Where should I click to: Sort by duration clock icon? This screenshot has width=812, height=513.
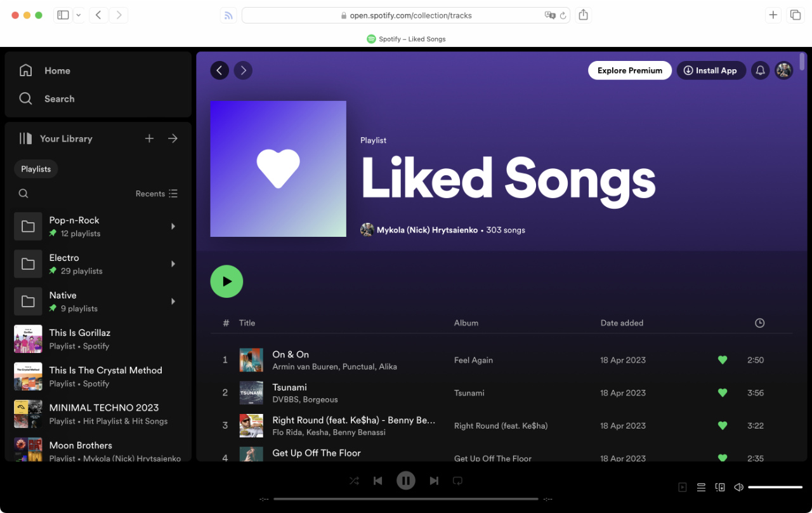[x=759, y=323]
